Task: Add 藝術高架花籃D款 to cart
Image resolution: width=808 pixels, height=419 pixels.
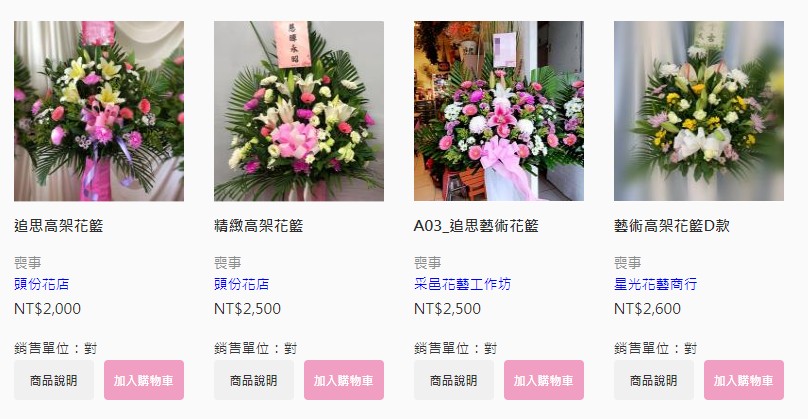Action: point(744,380)
